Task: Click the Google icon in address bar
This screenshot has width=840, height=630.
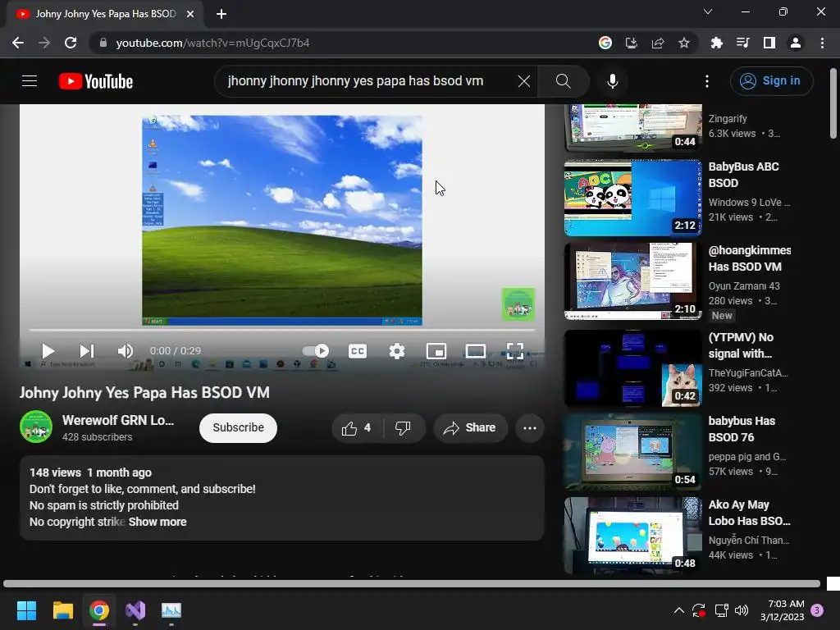Action: pos(605,43)
